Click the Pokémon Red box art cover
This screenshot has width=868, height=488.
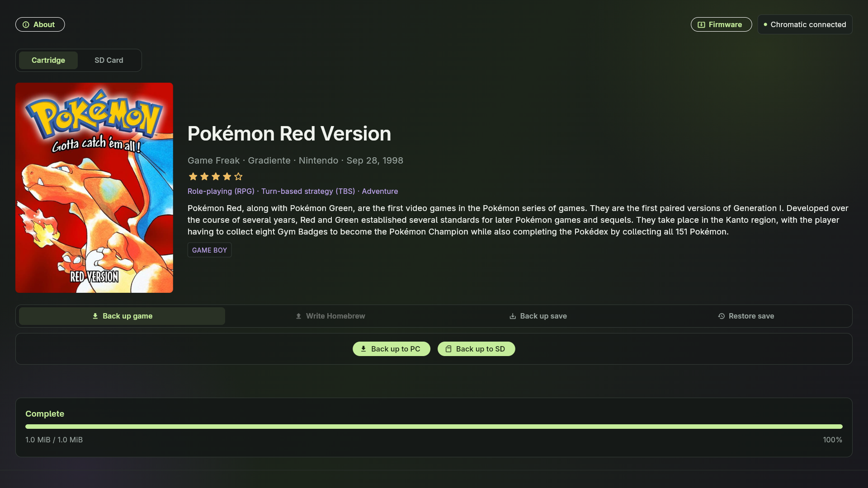coord(94,188)
